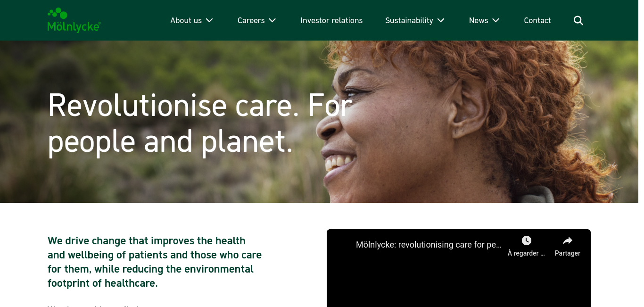Go to Investor relations page
The height and width of the screenshot is (307, 644).
coord(331,20)
